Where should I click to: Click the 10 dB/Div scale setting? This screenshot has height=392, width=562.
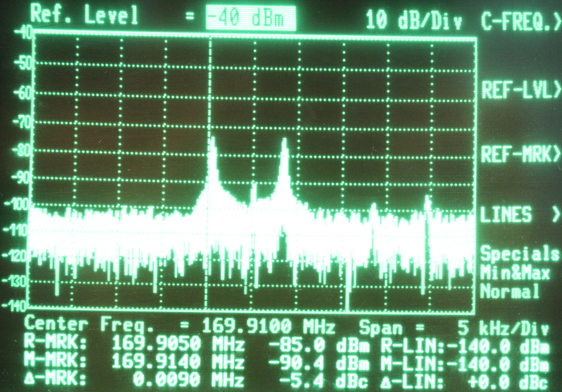click(x=414, y=20)
